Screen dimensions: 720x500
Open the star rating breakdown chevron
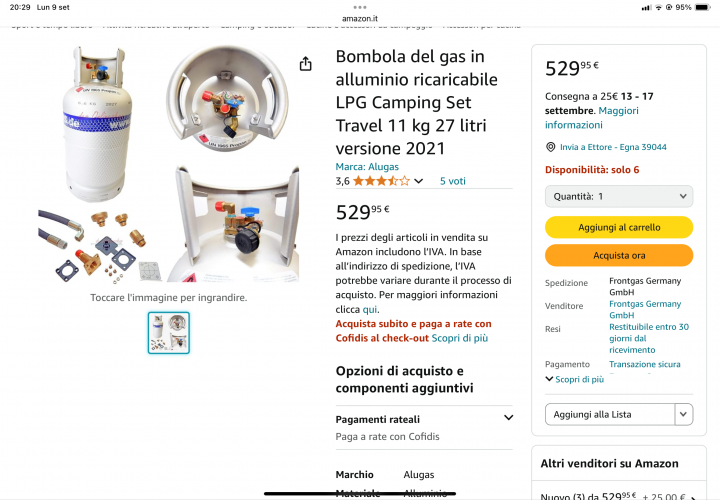coord(418,182)
